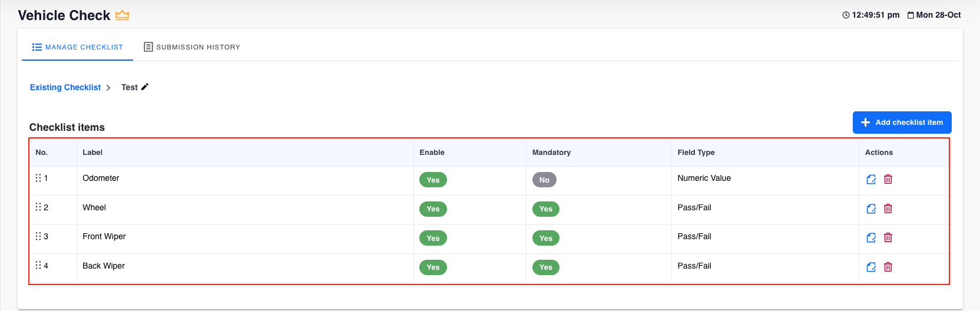This screenshot has width=980, height=311.
Task: Open the Manage Checklist tab
Action: [x=78, y=47]
